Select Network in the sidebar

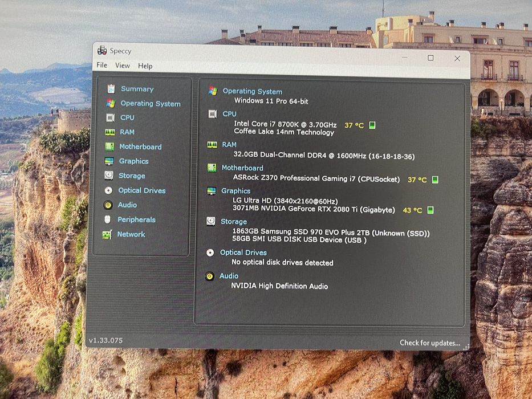[x=131, y=234]
